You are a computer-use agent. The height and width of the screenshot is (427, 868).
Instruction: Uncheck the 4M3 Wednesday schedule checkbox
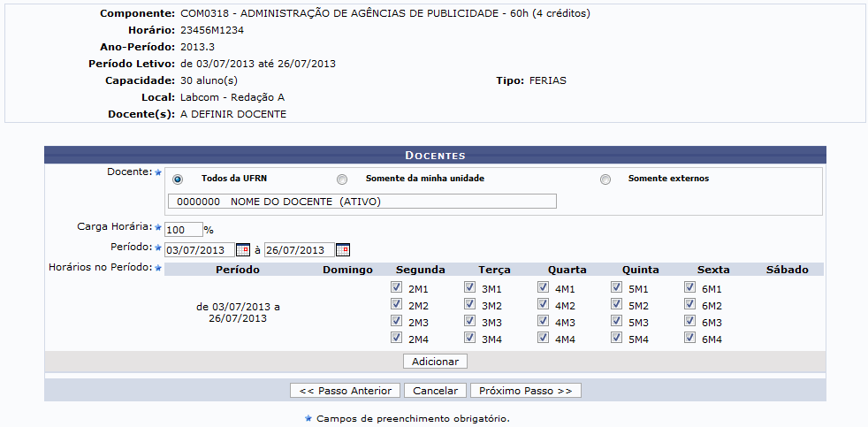[x=543, y=322]
